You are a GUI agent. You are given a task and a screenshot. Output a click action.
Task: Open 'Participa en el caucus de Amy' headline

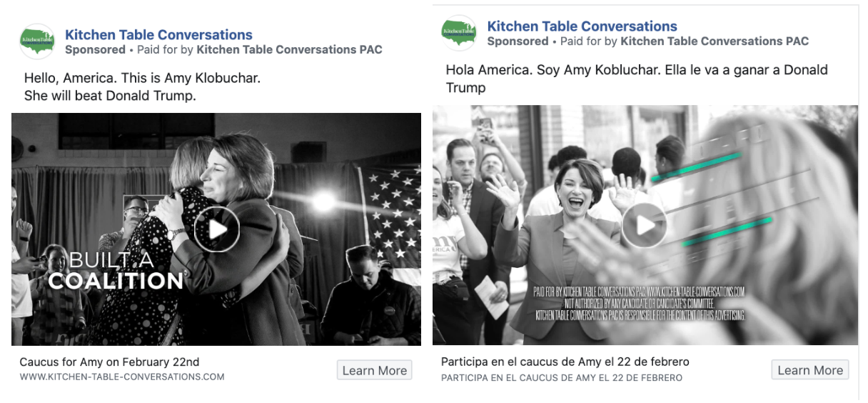[565, 362]
